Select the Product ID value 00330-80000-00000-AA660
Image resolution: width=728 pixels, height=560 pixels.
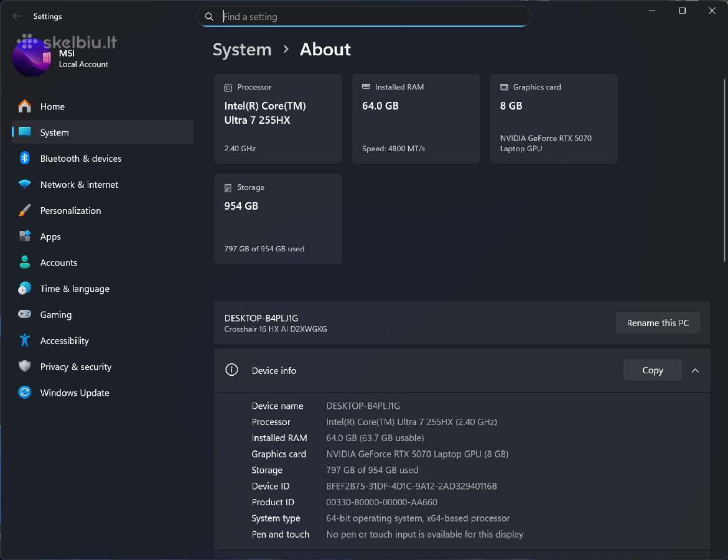pyautogui.click(x=381, y=502)
